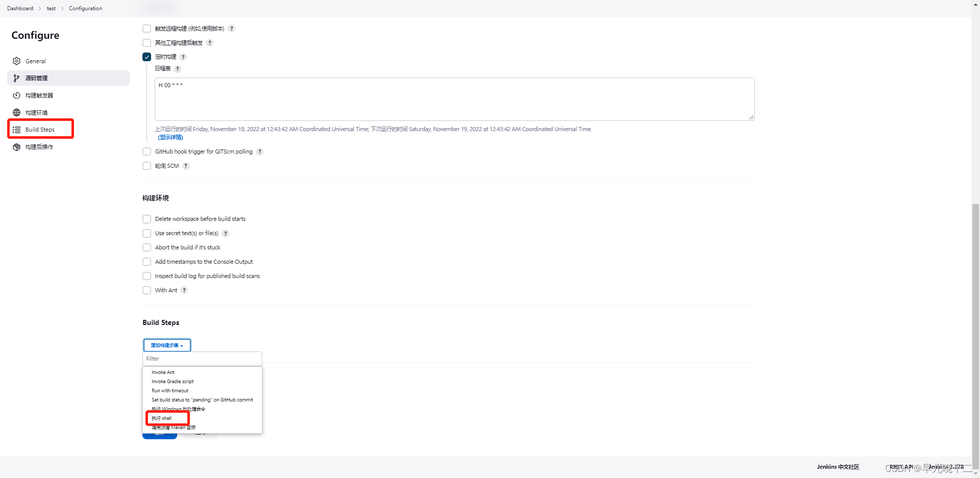
Task: Click the Build Steps list icon
Action: tap(16, 130)
